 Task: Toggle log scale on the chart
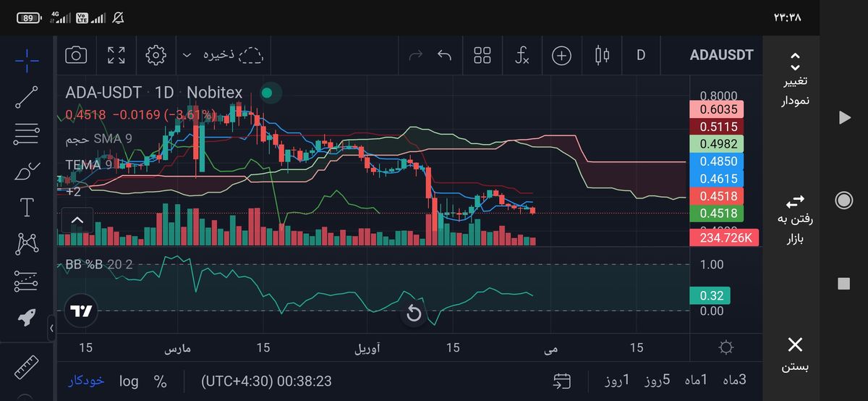tap(129, 381)
